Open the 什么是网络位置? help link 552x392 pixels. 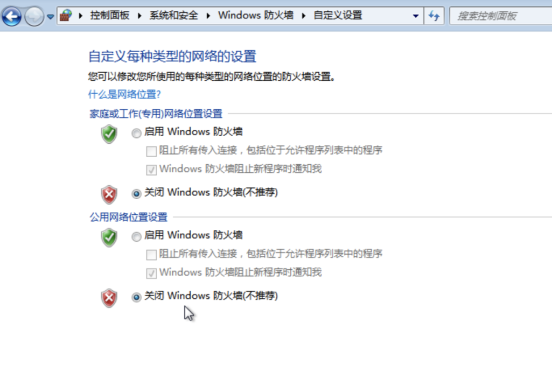tap(124, 94)
